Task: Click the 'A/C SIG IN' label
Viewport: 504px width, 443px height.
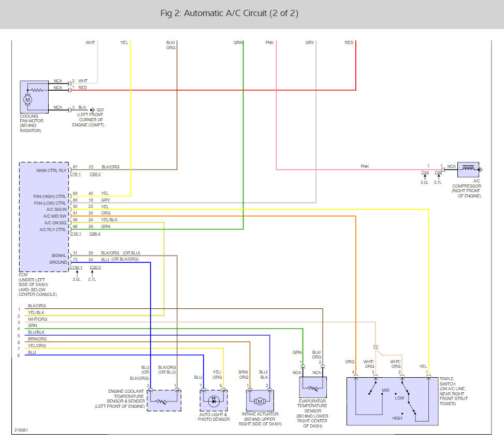Action: (x=56, y=209)
